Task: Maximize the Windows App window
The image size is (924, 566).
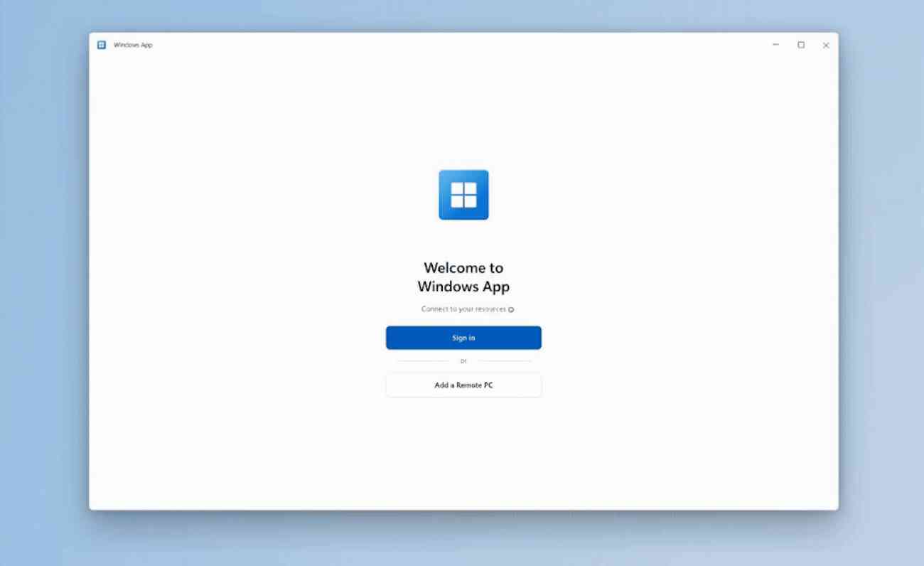Action: coord(801,45)
